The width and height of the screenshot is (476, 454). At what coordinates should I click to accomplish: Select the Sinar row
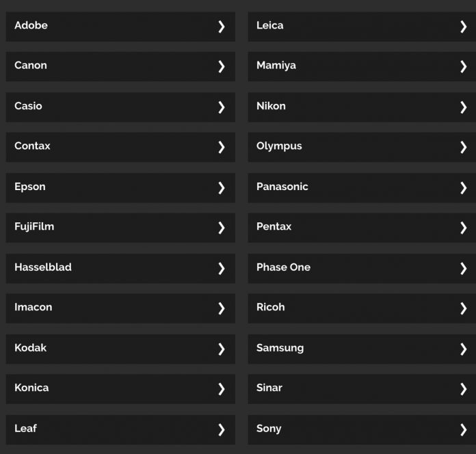tap(362, 389)
